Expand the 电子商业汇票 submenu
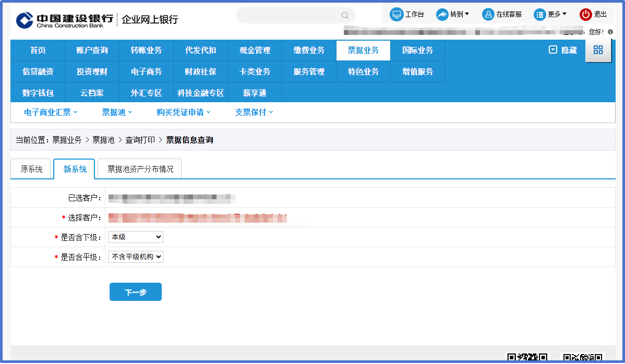The width and height of the screenshot is (625, 364). tap(51, 112)
